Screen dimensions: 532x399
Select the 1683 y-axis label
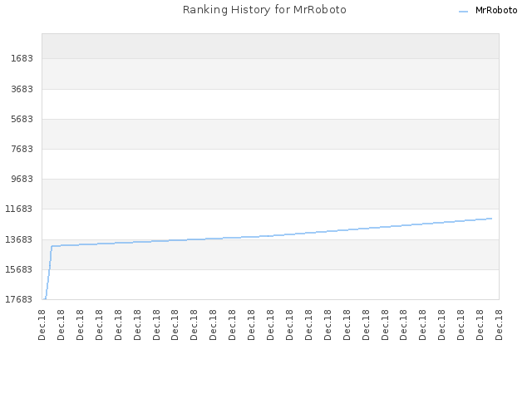point(22,59)
